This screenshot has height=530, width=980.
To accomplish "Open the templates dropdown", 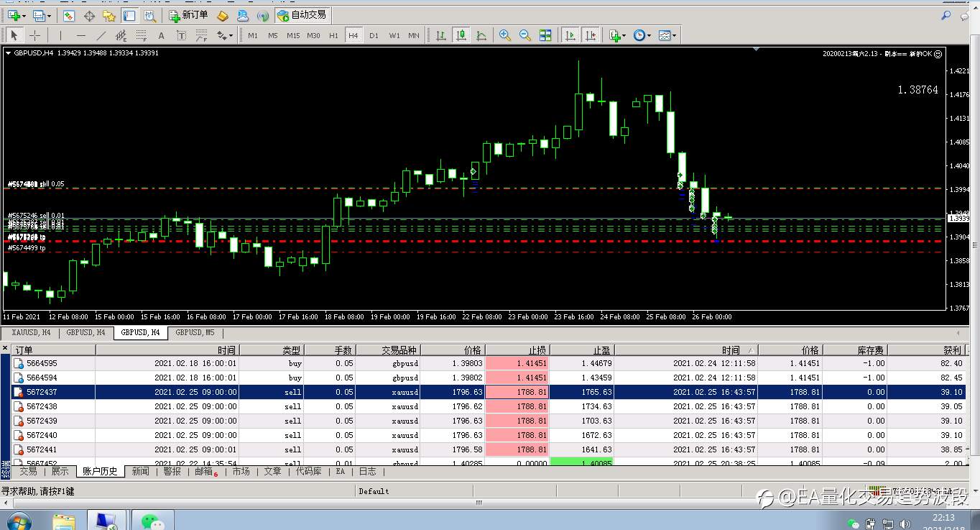I will (666, 35).
